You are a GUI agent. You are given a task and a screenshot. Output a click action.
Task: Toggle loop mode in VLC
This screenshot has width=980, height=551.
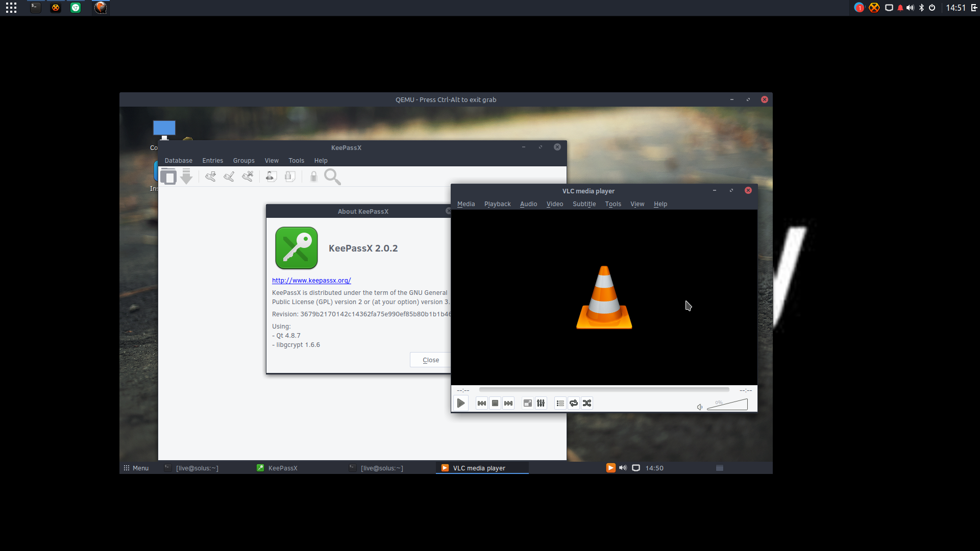574,403
